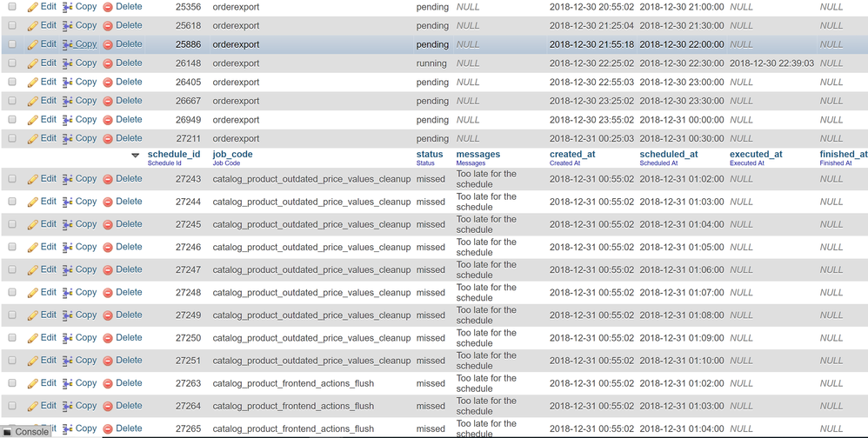Click the pencil Edit icon for row 27263
This screenshot has width=868, height=438.
[32, 383]
